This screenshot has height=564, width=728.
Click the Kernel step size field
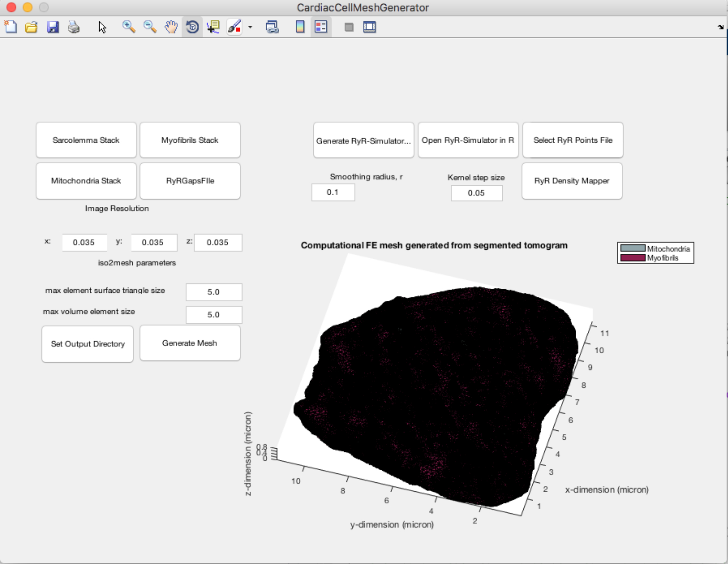click(x=476, y=193)
